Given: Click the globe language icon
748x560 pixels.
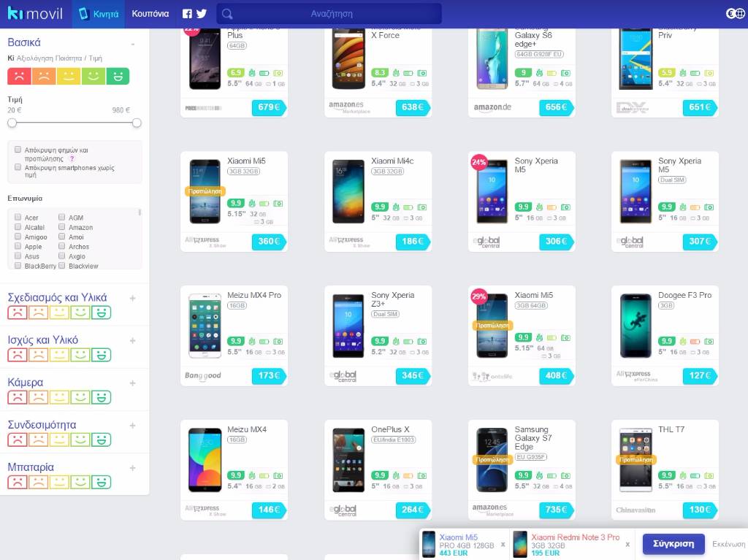Looking at the screenshot, I should pyautogui.click(x=735, y=14).
